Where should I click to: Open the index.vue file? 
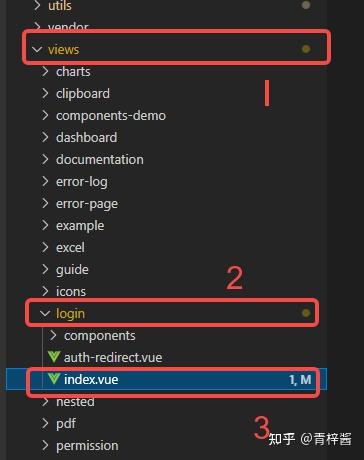tap(91, 379)
